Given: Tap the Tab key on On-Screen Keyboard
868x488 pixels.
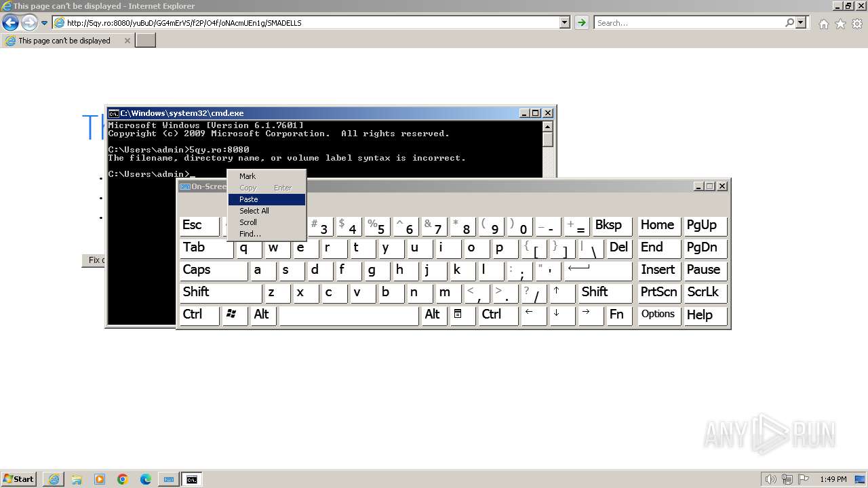Looking at the screenshot, I should (206, 248).
